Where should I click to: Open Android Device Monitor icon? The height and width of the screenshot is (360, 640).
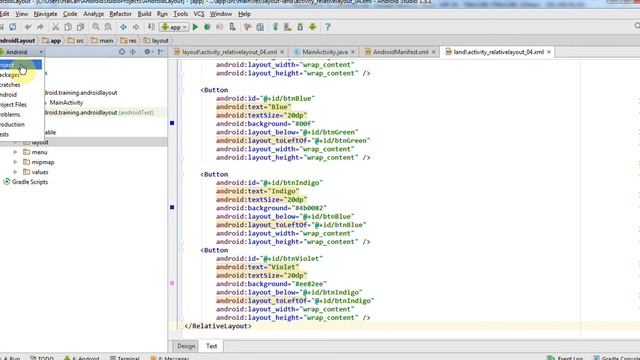313,27
